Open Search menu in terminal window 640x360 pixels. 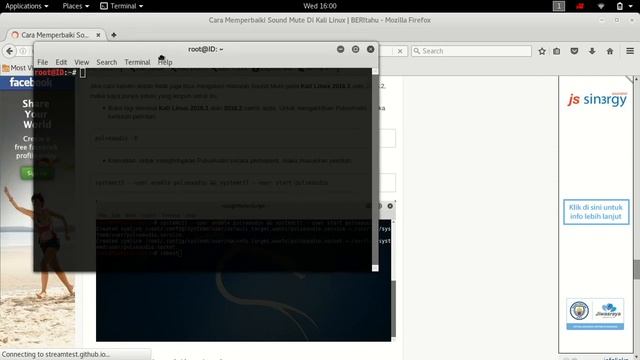(107, 62)
